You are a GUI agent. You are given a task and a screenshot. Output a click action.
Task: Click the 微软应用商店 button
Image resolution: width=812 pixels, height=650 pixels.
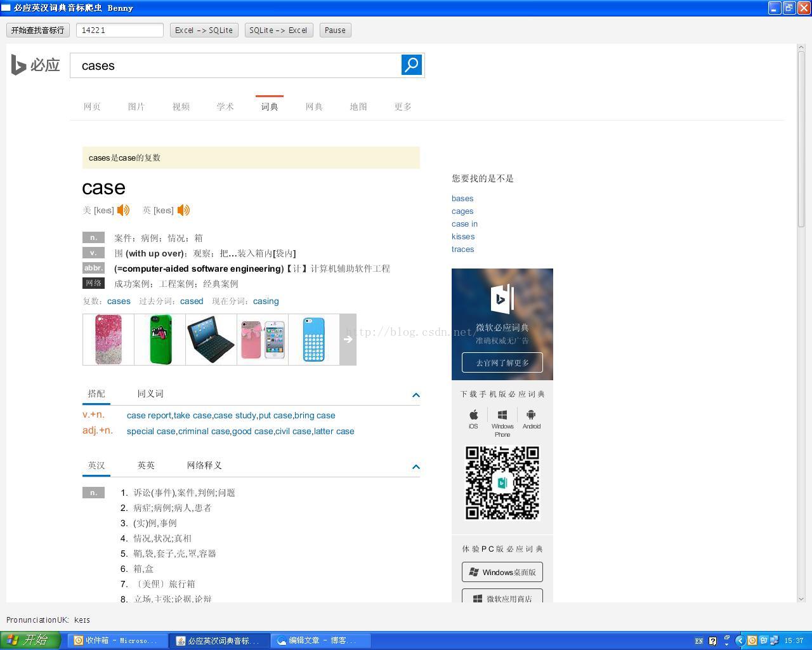pos(502,597)
